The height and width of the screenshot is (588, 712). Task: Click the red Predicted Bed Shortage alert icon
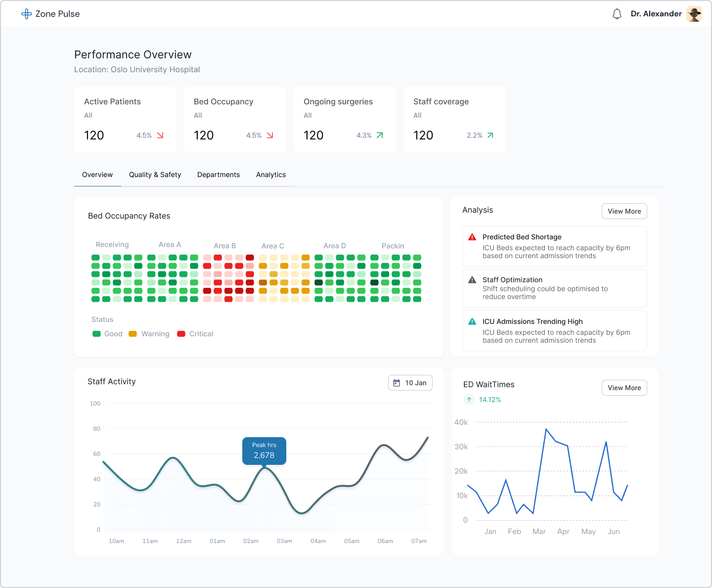[472, 237]
